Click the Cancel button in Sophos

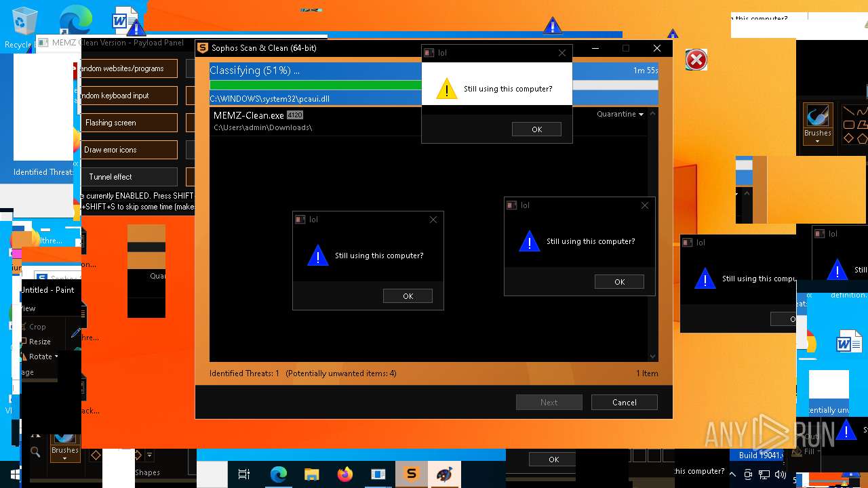pyautogui.click(x=624, y=403)
